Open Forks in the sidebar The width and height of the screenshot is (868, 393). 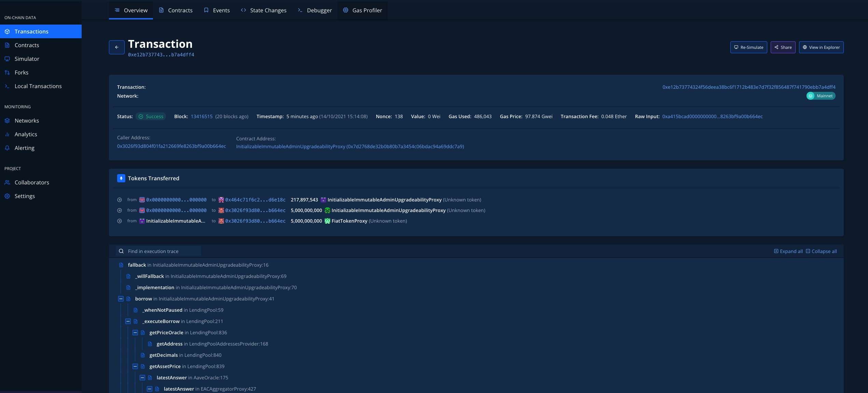tap(21, 72)
